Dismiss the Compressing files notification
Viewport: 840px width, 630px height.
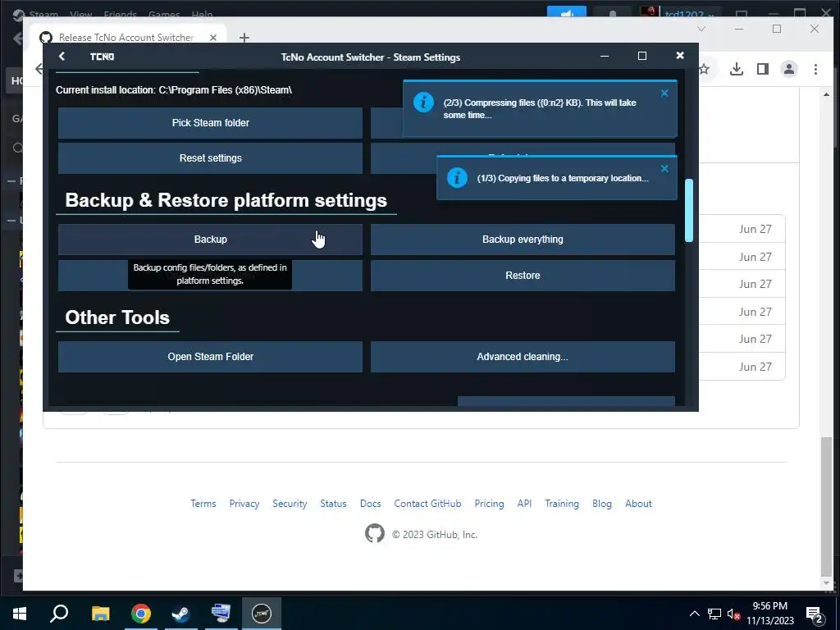tap(664, 94)
